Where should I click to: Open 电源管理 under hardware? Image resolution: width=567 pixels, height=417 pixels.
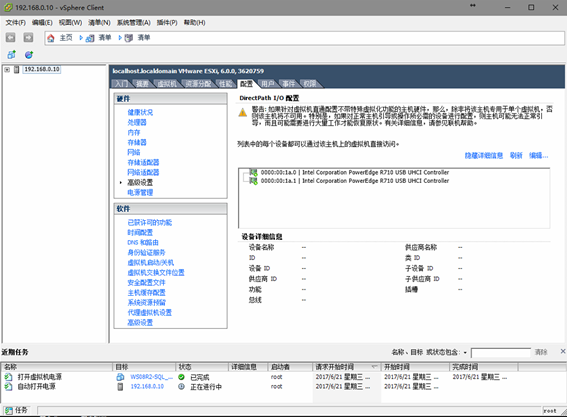click(x=140, y=192)
